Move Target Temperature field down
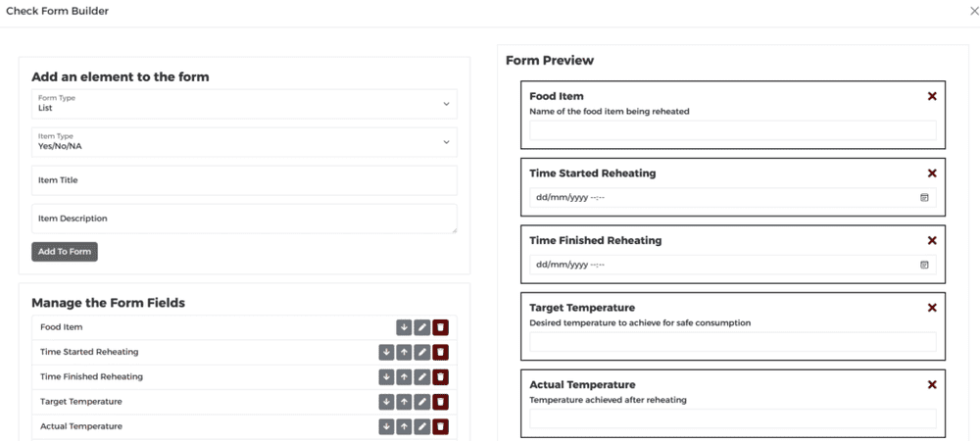This screenshot has height=441, width=980. coord(386,402)
